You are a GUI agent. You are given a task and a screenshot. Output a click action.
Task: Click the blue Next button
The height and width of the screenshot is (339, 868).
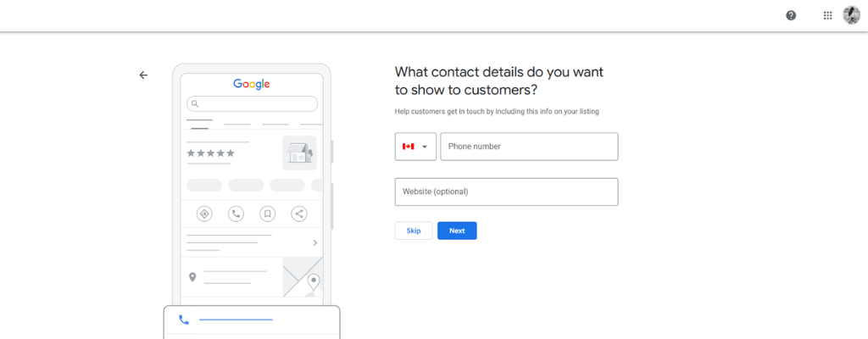pos(457,231)
